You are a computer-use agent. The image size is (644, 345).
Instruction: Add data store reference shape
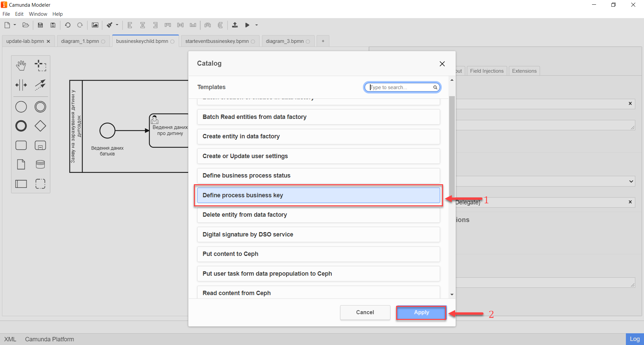[40, 164]
